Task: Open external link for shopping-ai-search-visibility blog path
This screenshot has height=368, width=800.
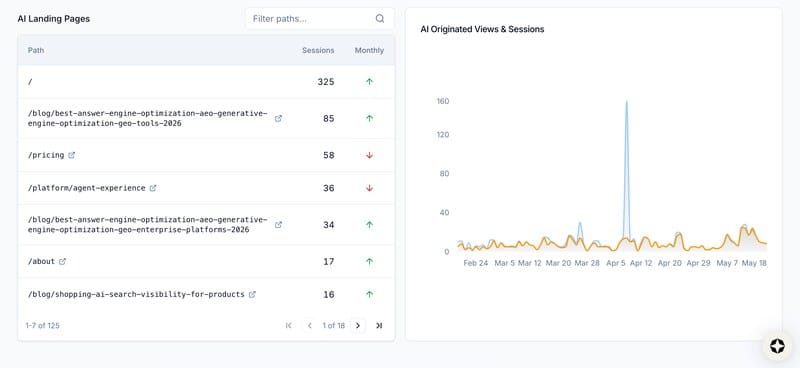Action: (x=252, y=295)
